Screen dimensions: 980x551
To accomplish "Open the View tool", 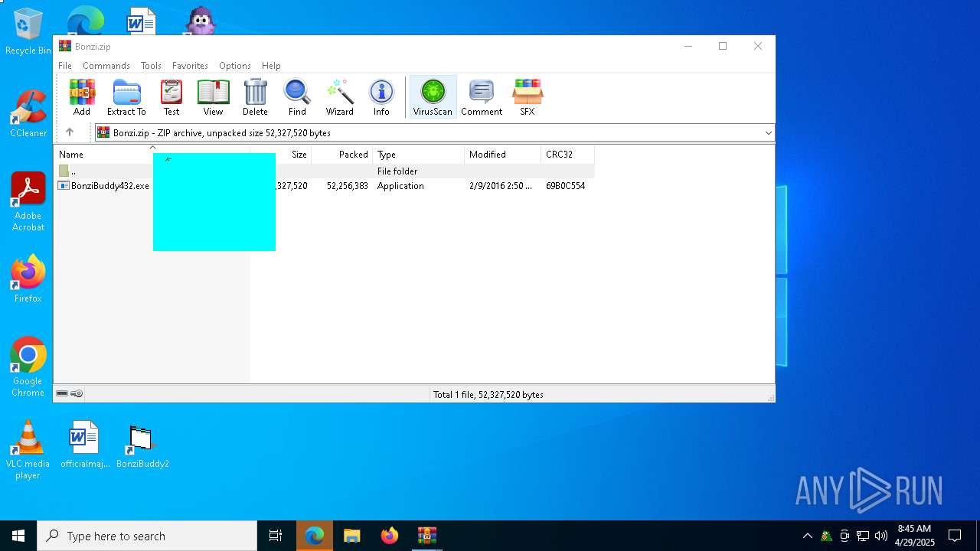I will (213, 97).
